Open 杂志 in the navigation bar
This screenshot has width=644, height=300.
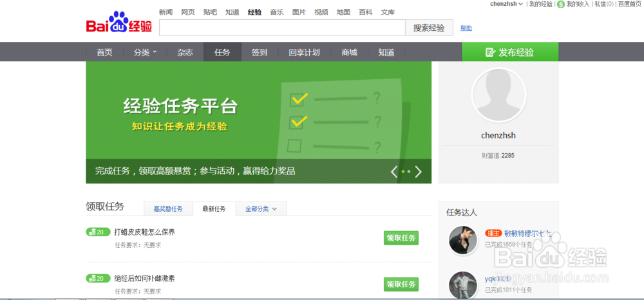tap(185, 52)
